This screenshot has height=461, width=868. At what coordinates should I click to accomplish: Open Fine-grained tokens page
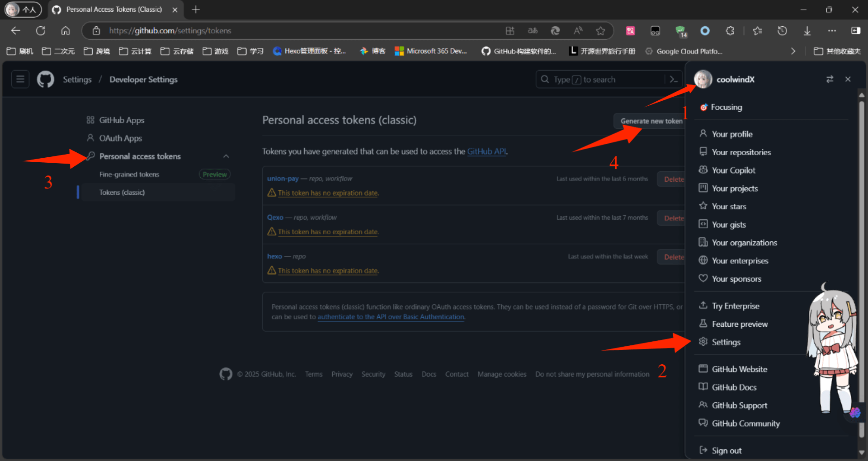(129, 174)
